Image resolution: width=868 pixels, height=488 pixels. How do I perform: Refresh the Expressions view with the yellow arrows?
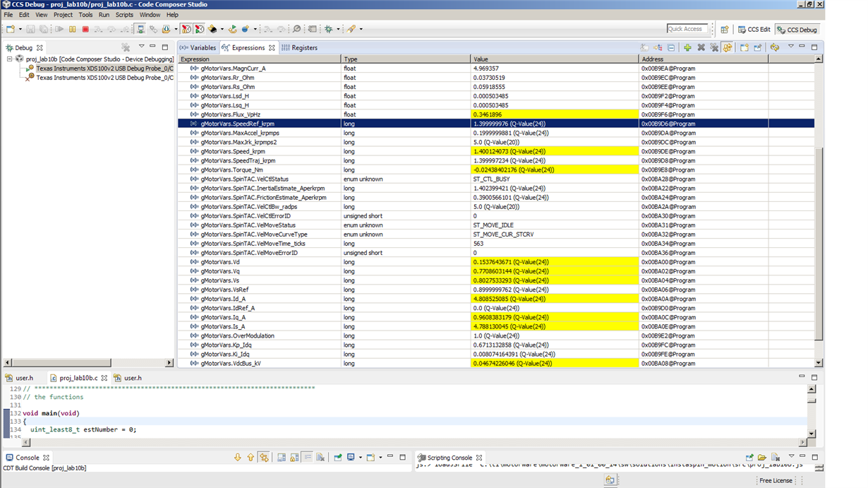point(774,47)
